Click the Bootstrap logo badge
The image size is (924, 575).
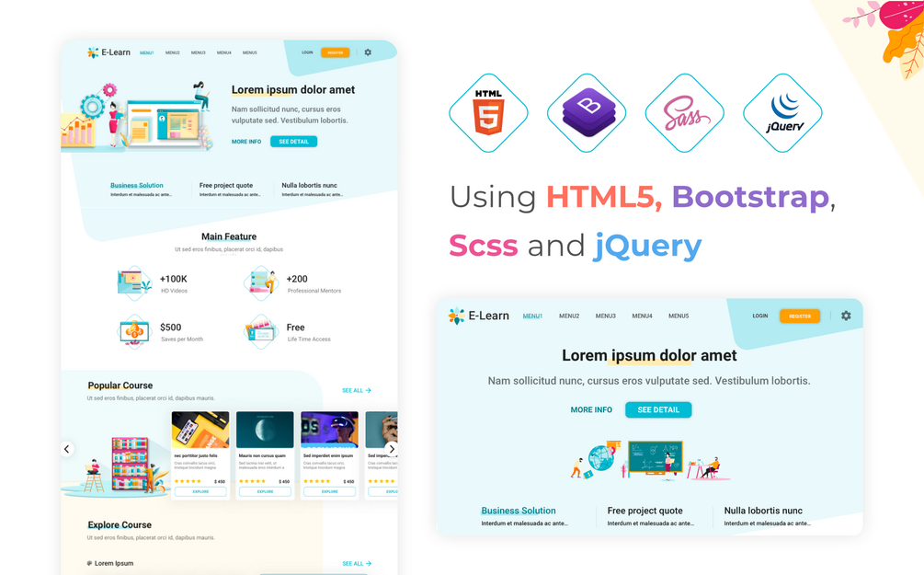point(587,112)
